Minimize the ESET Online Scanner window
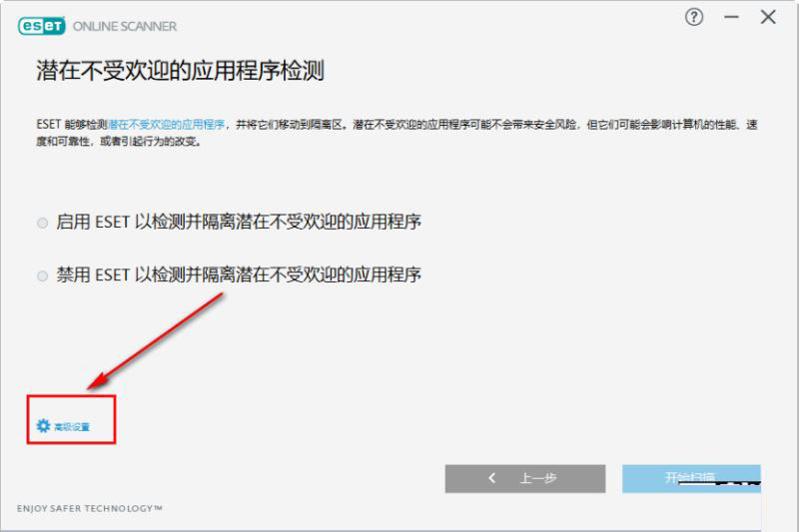This screenshot has width=799, height=532. (731, 17)
